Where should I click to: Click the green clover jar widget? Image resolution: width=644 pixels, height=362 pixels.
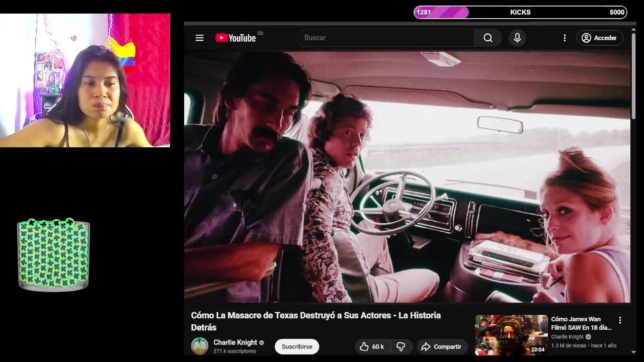pyautogui.click(x=53, y=254)
